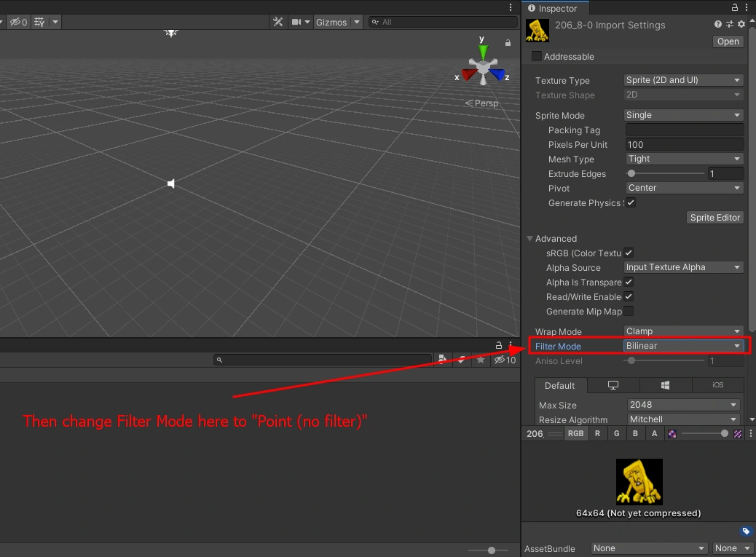The width and height of the screenshot is (756, 557).
Task: Click the Open button
Action: [728, 42]
